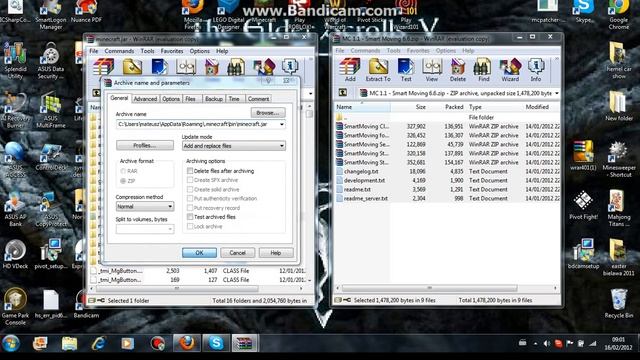Click the Profiles... button
This screenshot has width=640, height=360.
[144, 145]
